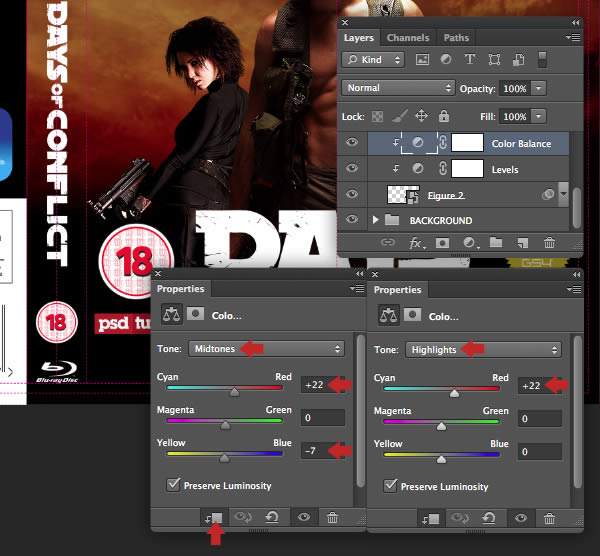Toggle the layer filtering switch in Layers panel

click(x=542, y=59)
